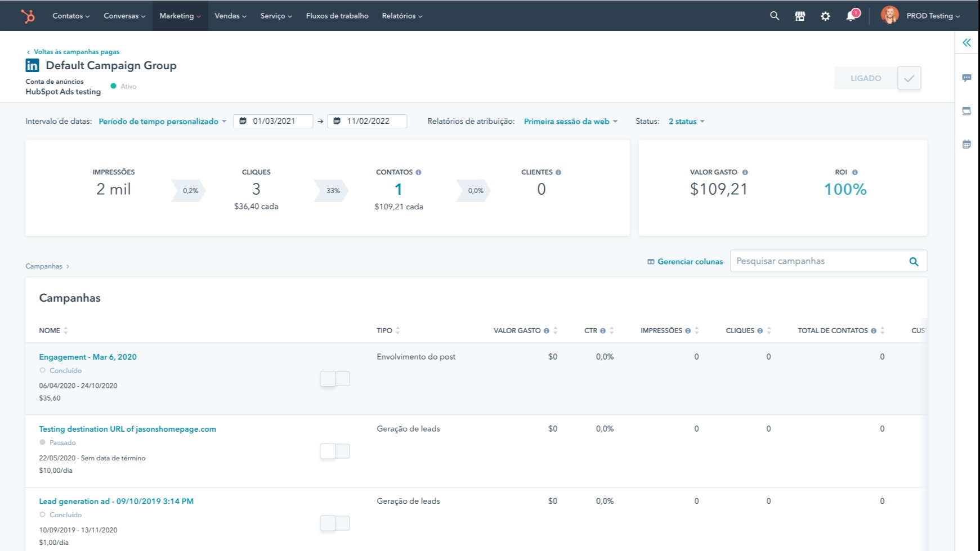Sort by Valor Gasto column arrows
This screenshot has height=551, width=980.
[x=556, y=330]
